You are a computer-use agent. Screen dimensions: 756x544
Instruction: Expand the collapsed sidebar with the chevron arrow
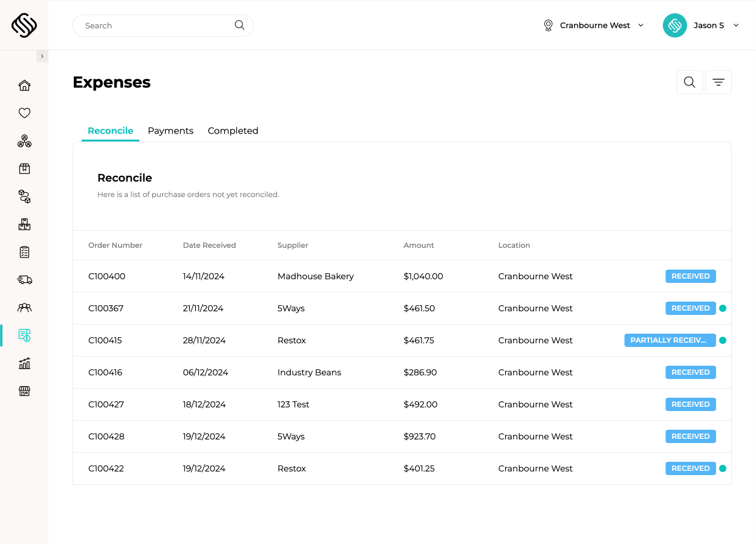(42, 56)
